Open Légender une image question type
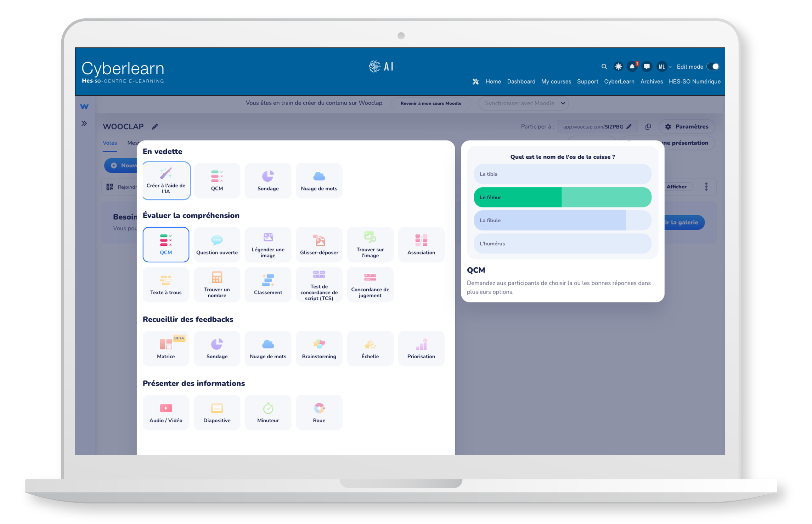Screen dimensions: 812x524 (x=268, y=245)
